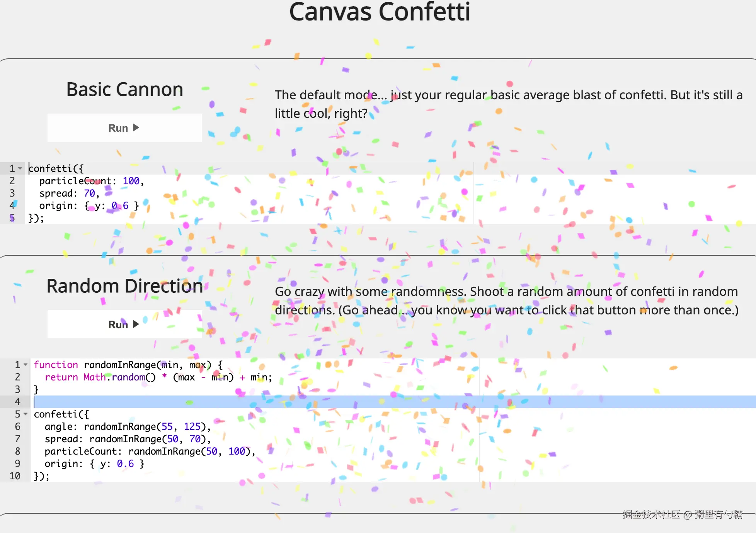756x533 pixels.
Task: Click the play triangle on Random Direction Run
Action: 136,324
